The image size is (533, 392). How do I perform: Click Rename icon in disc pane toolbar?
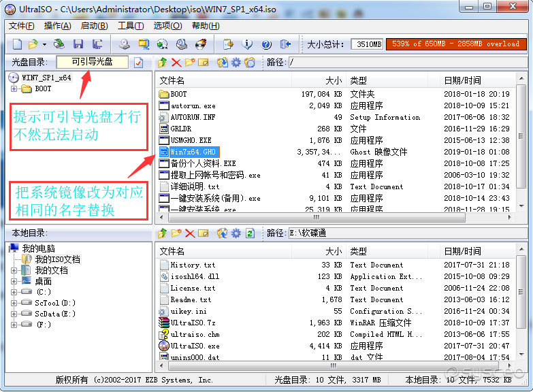click(x=204, y=63)
